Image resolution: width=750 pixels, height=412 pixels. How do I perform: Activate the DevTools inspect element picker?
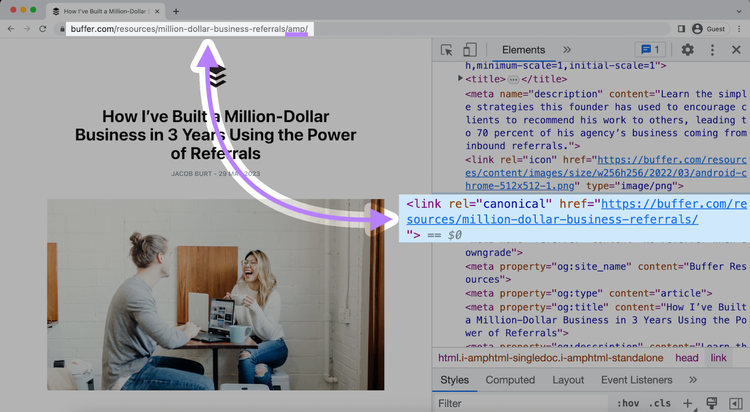pyautogui.click(x=446, y=50)
